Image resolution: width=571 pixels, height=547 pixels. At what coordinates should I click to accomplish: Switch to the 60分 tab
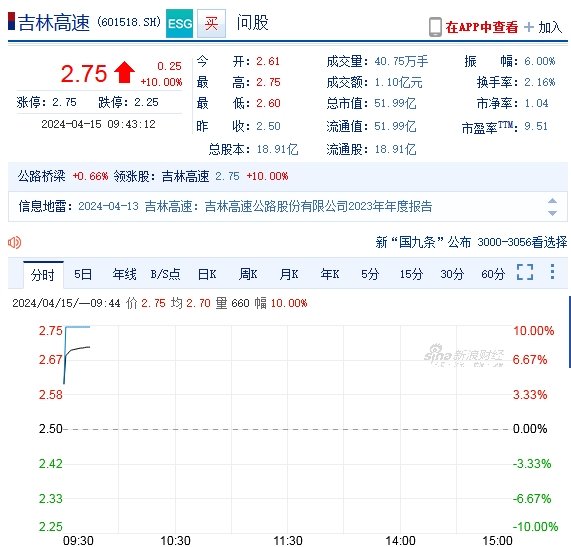click(493, 274)
